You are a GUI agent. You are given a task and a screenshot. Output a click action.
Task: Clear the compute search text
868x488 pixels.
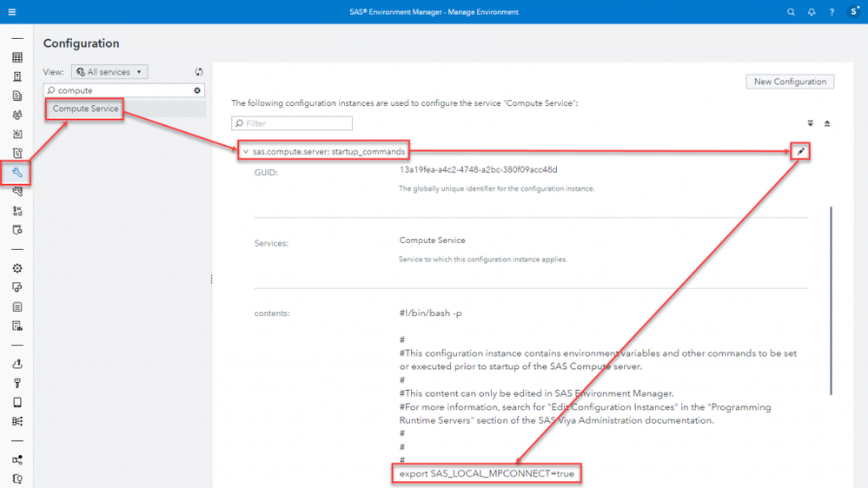coord(197,90)
